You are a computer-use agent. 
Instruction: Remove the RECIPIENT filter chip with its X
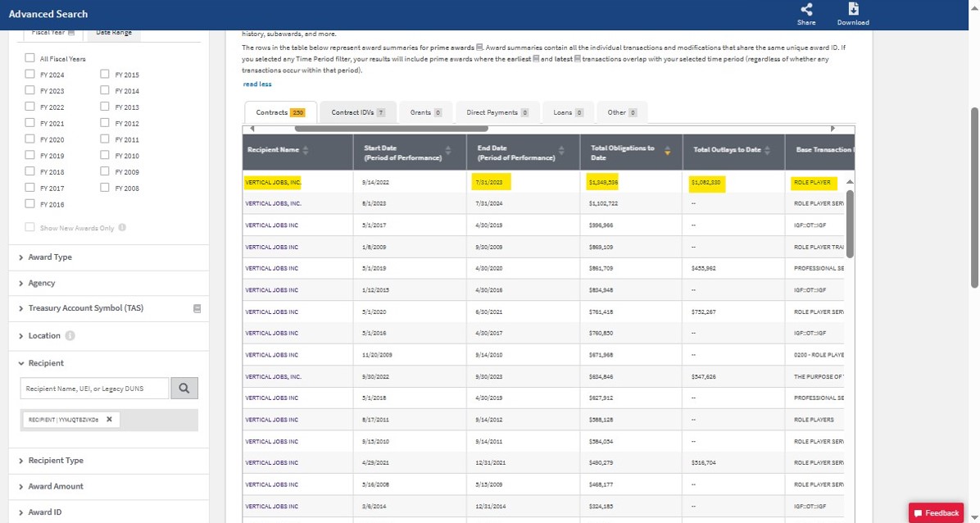point(109,419)
